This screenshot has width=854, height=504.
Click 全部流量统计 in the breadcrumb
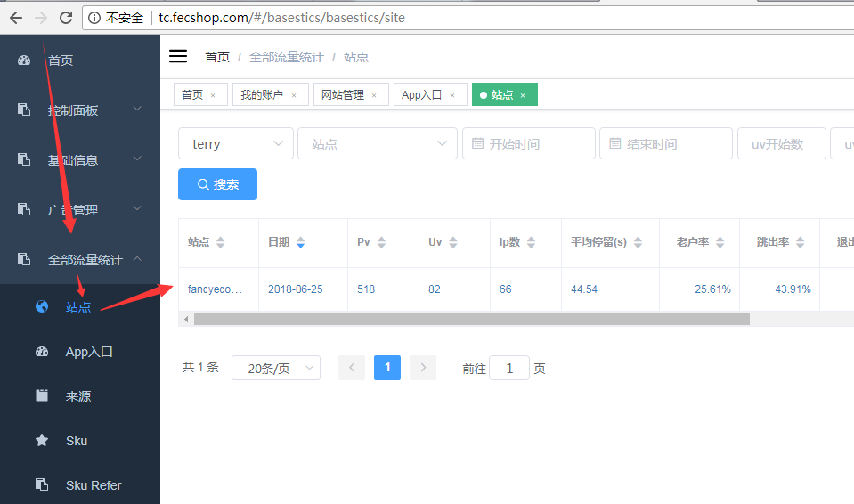click(287, 57)
